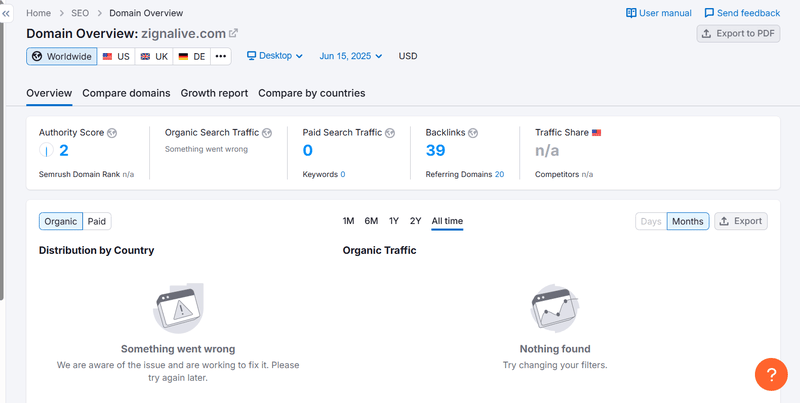Open the User manual link
Viewport: 800px width, 403px height.
(659, 13)
